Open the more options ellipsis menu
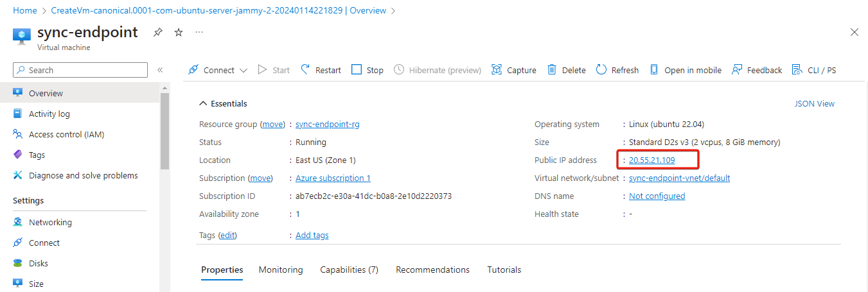The image size is (868, 292). click(199, 32)
